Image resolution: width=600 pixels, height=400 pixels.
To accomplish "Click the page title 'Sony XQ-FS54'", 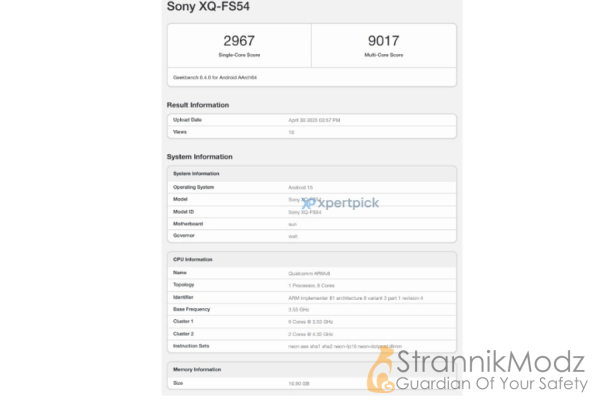I will [x=208, y=6].
